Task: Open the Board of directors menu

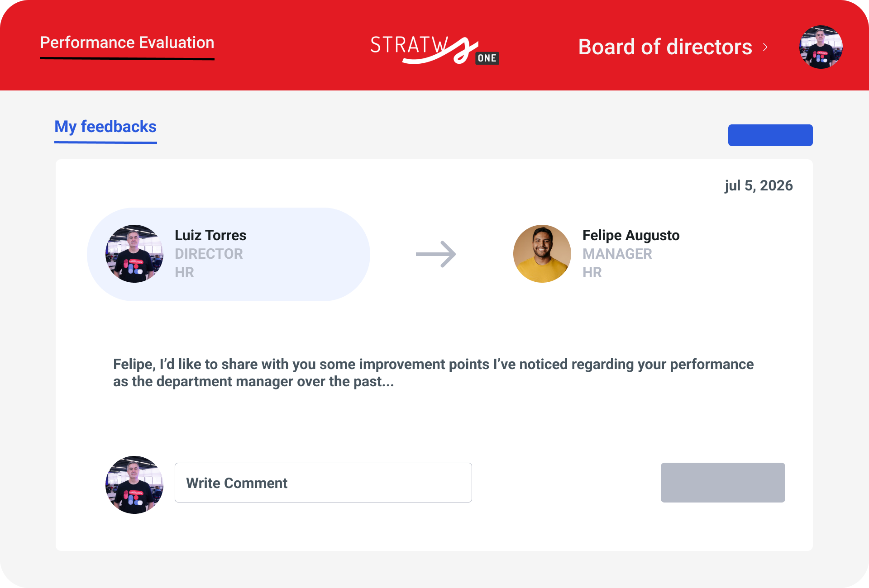Action: click(665, 47)
